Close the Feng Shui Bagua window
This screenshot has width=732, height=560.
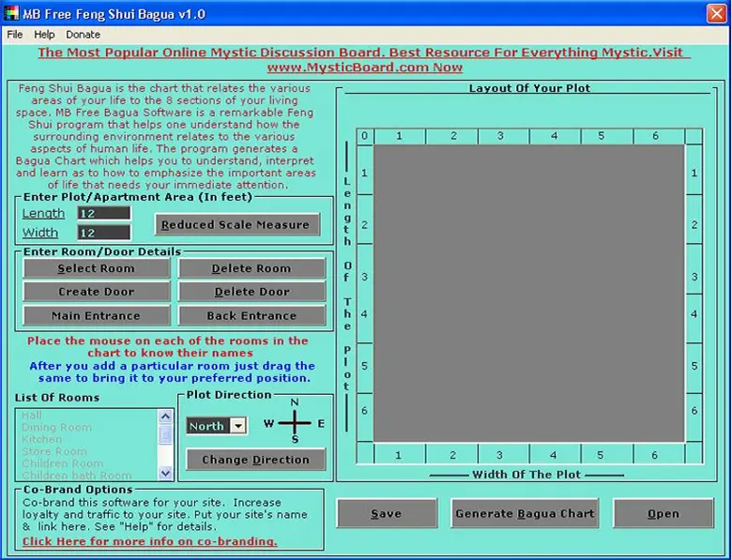pyautogui.click(x=716, y=13)
